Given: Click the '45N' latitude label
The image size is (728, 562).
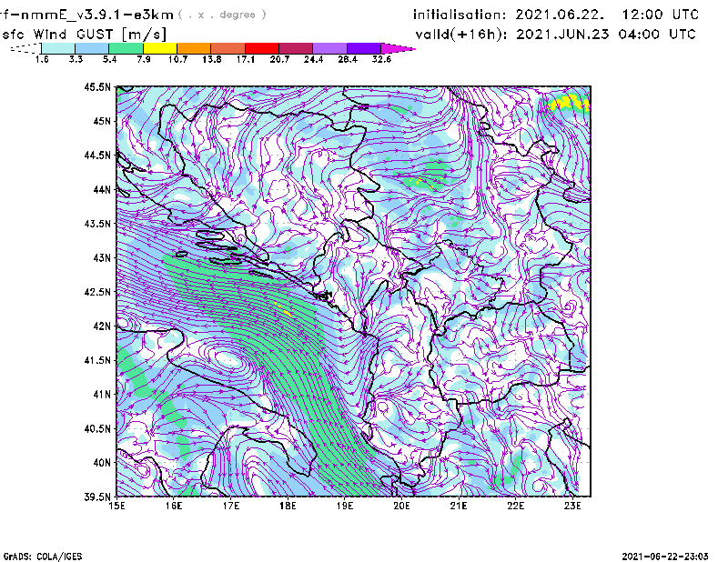Looking at the screenshot, I should [x=102, y=121].
